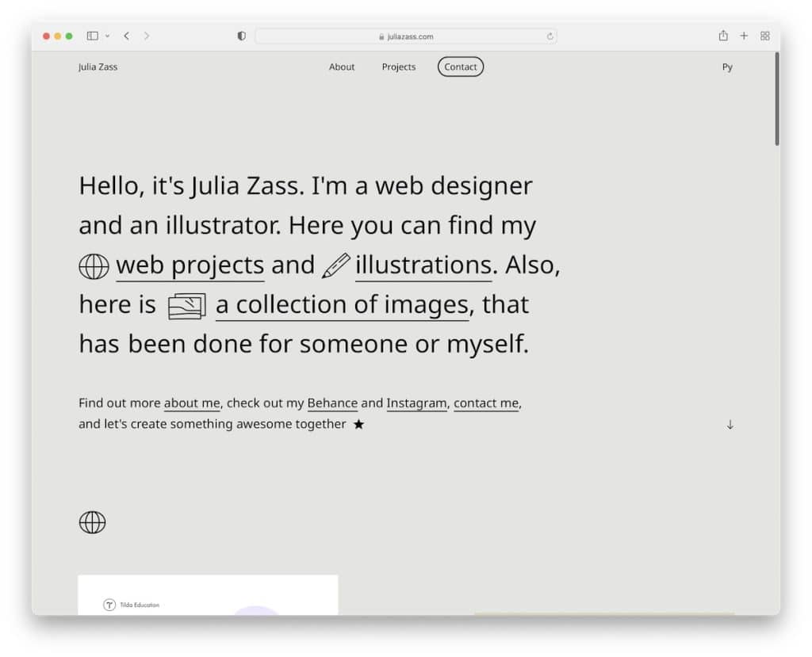Viewport: 812px width, 657px height.
Task: Follow the Instagram link
Action: (x=416, y=403)
